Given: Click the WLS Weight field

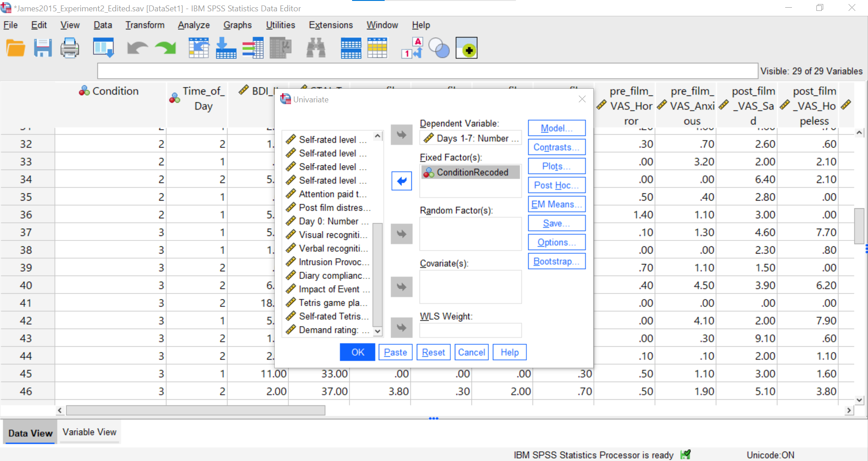Looking at the screenshot, I should click(x=471, y=330).
